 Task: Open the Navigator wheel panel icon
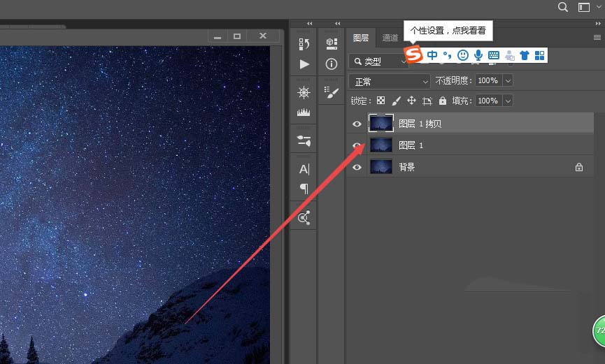(304, 92)
